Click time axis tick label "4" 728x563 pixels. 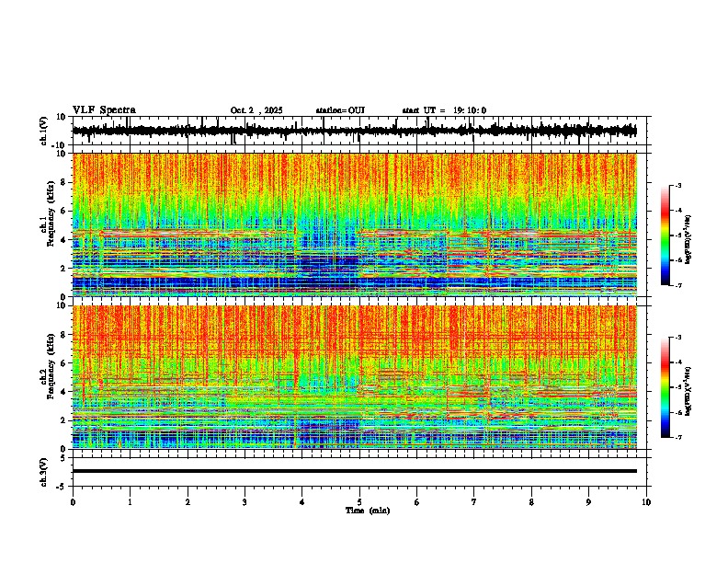pyautogui.click(x=302, y=502)
